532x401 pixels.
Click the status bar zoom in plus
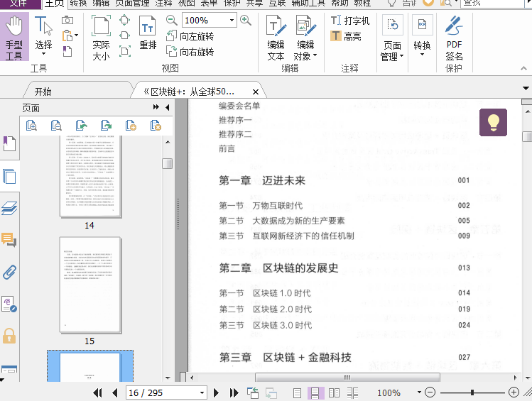[x=514, y=392]
